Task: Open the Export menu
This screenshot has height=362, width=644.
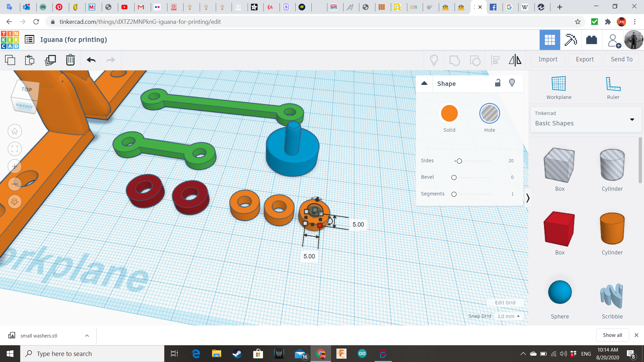Action: pos(585,59)
